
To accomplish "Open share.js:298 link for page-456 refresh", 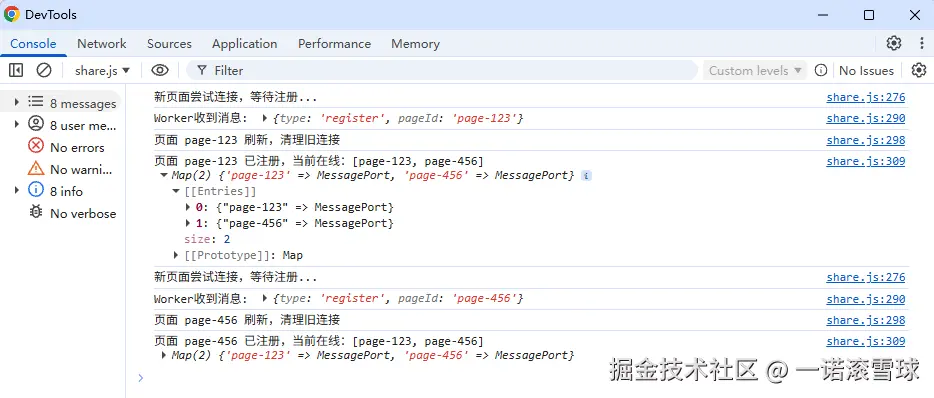I will coord(865,320).
